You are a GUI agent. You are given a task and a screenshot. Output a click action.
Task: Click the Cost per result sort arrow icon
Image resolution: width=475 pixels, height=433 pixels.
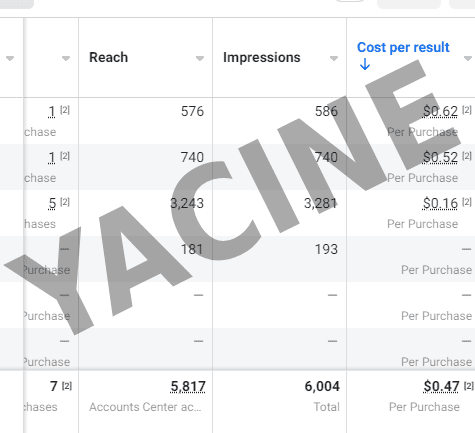[x=365, y=64]
